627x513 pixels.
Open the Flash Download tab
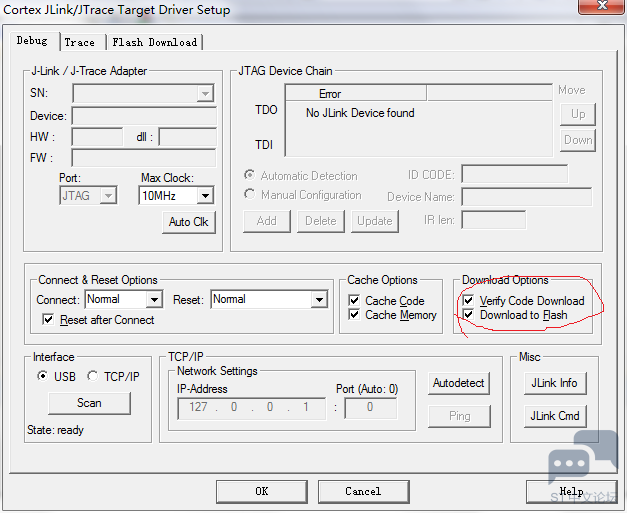pos(155,42)
